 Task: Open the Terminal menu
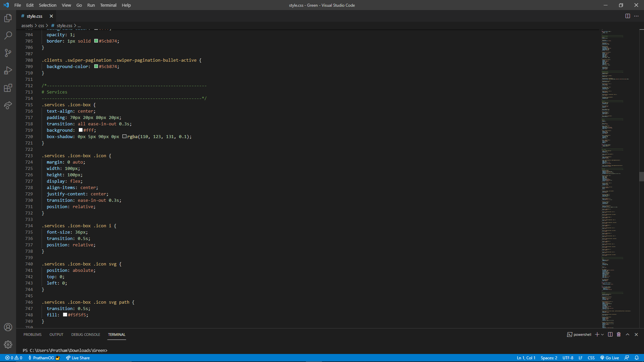(108, 5)
